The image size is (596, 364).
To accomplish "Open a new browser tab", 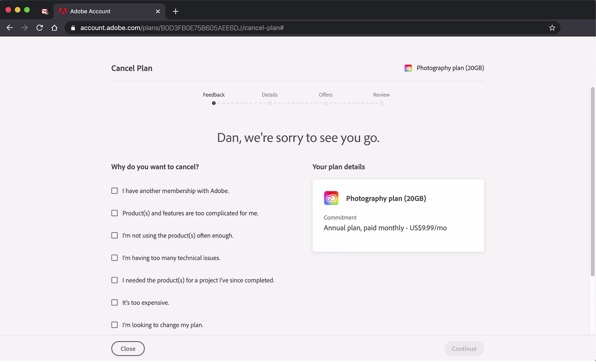I will 176,11.
